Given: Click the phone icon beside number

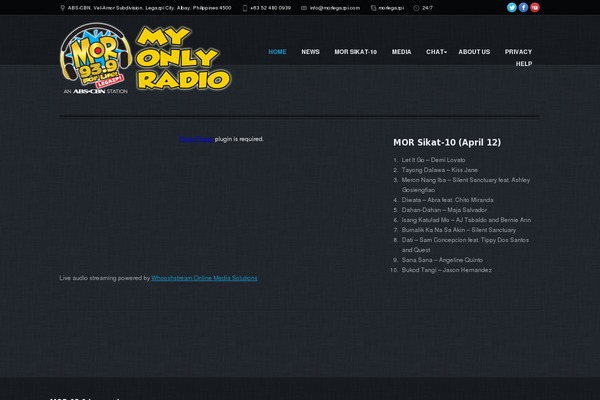Looking at the screenshot, I should click(x=245, y=8).
